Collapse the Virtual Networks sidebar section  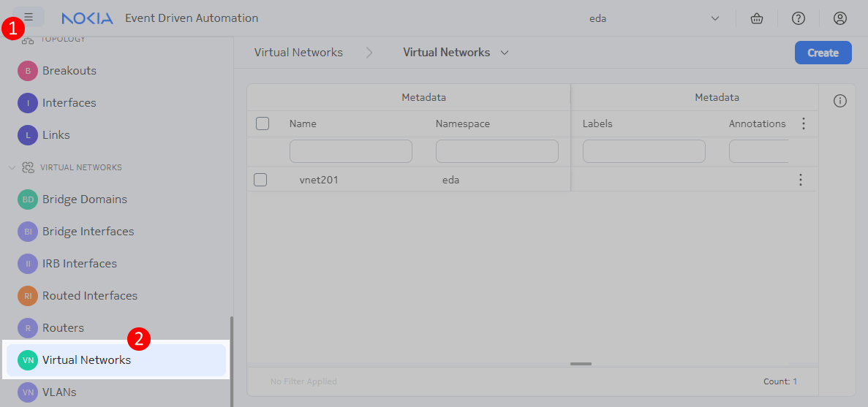(12, 167)
